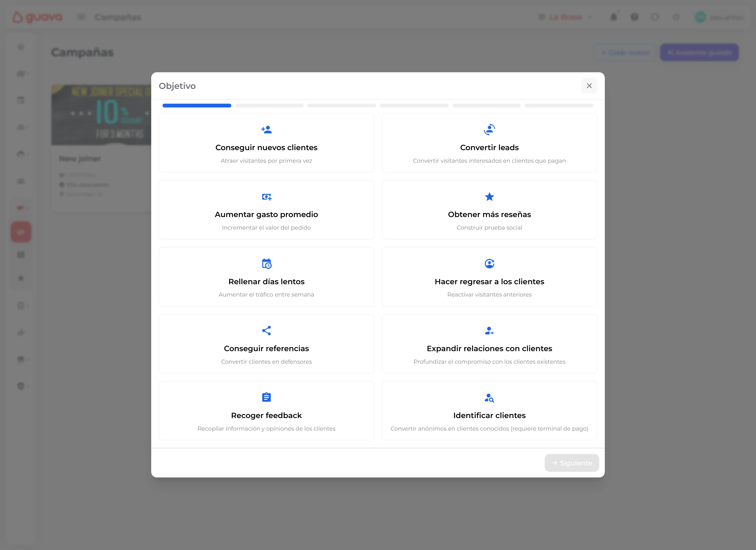
Task: Click the share icon for Conseguir referencias
Action: pos(266,331)
